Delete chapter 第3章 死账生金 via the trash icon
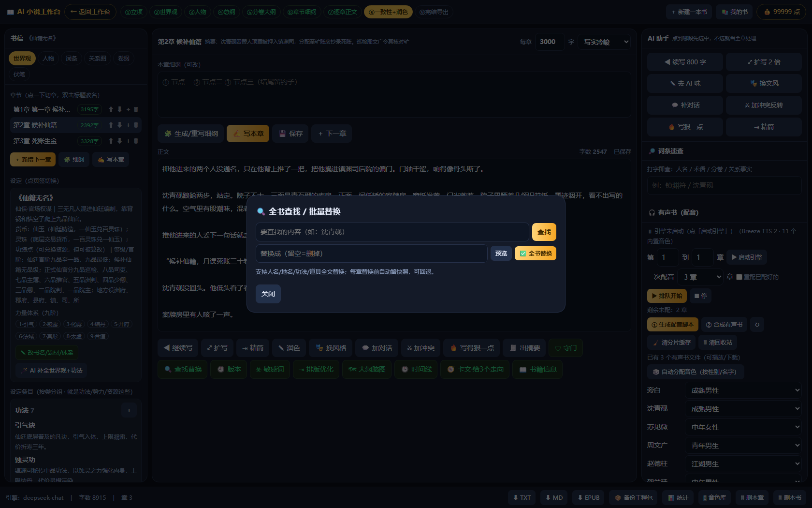 point(136,141)
